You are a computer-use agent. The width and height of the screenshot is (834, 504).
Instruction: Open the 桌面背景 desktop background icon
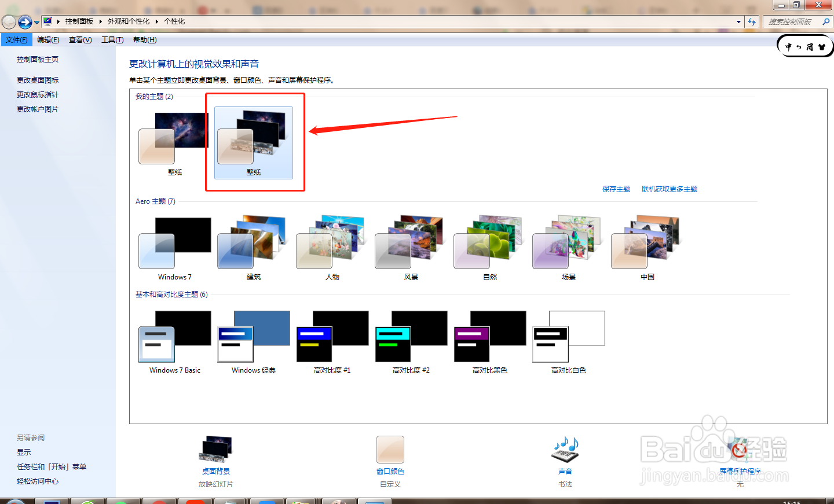point(216,450)
